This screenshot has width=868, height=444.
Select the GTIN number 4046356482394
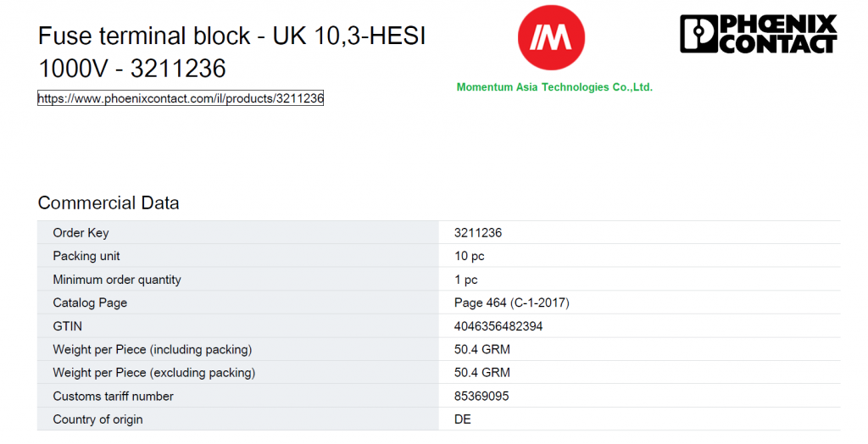[498, 326]
